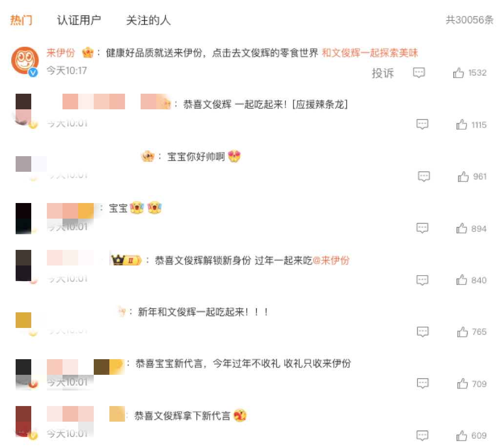Open the 来伊份 username link
This screenshot has width=500, height=448.
(x=61, y=53)
